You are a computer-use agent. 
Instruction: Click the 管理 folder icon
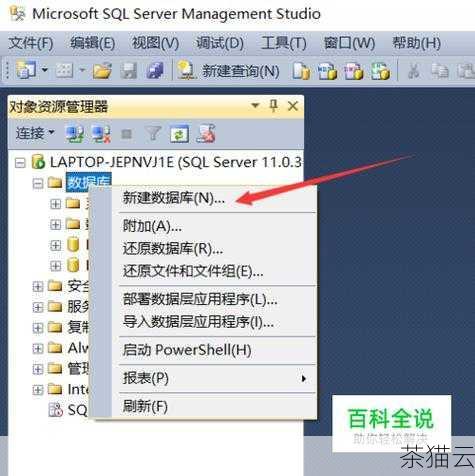[x=55, y=369]
